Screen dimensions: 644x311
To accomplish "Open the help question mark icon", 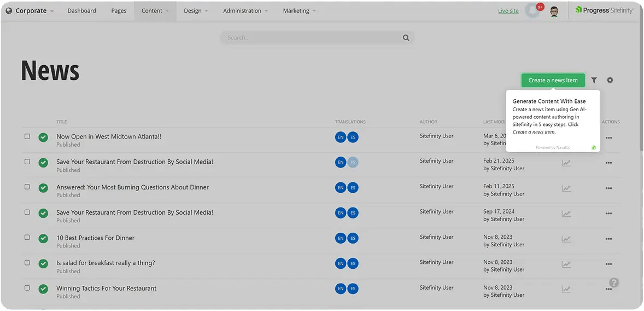I will (614, 283).
